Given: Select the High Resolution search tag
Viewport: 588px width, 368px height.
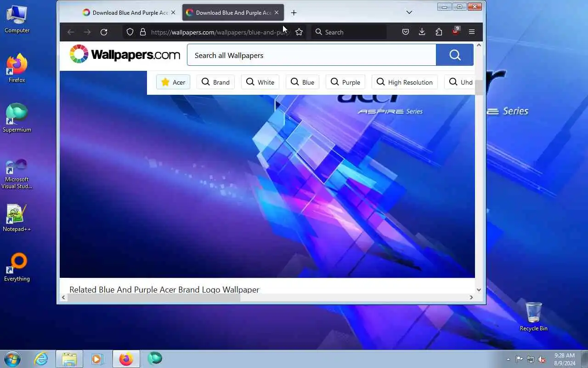Looking at the screenshot, I should (405, 82).
